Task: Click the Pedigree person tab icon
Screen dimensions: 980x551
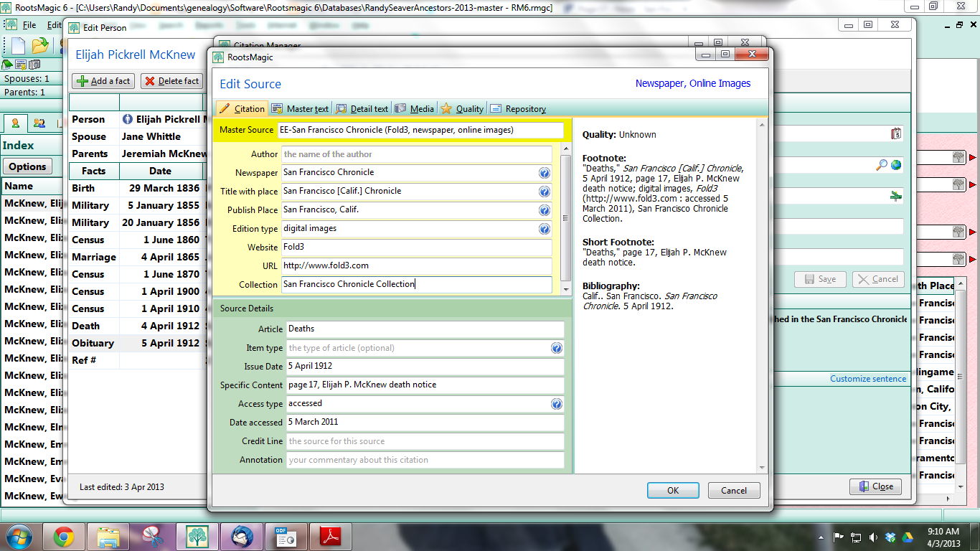Action: tap(15, 123)
